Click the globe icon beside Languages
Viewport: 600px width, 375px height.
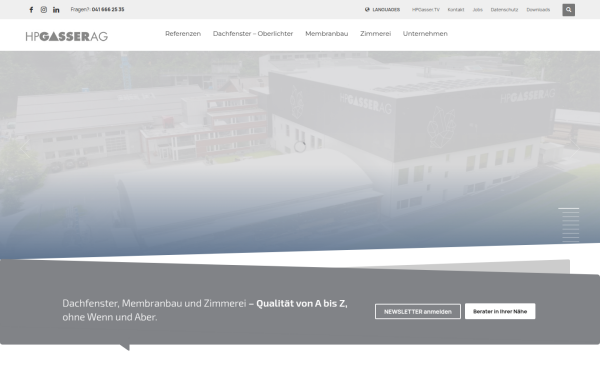pos(367,10)
